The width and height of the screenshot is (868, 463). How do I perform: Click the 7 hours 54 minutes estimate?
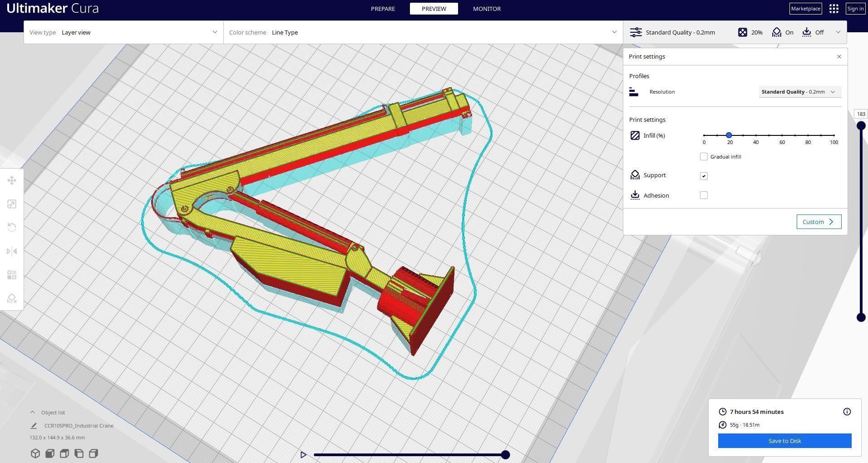(757, 412)
